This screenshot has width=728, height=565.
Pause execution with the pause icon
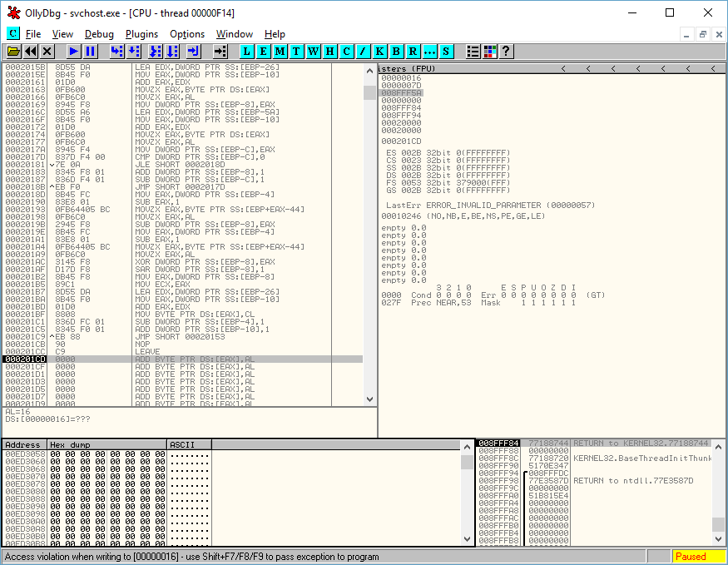[90, 51]
